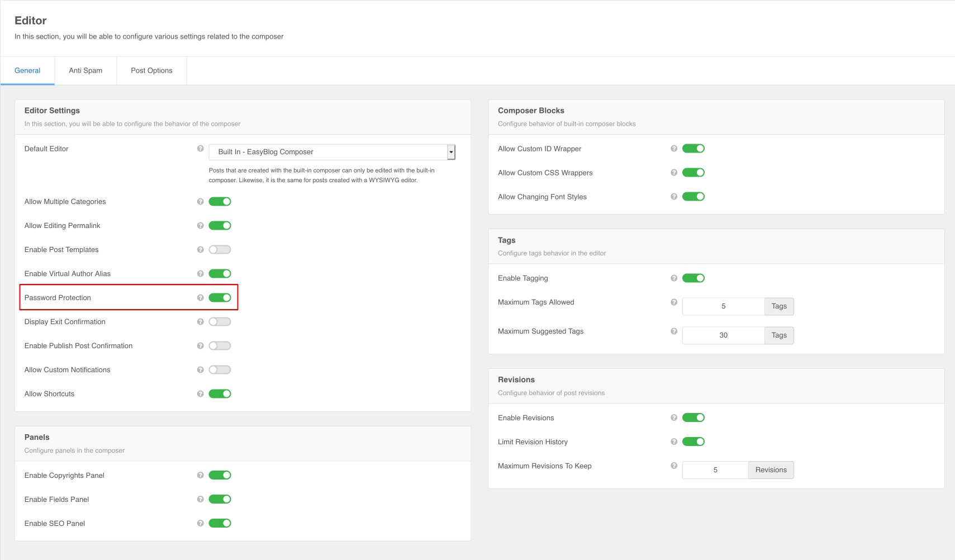
Task: Disable Password Protection switch
Action: (x=220, y=298)
